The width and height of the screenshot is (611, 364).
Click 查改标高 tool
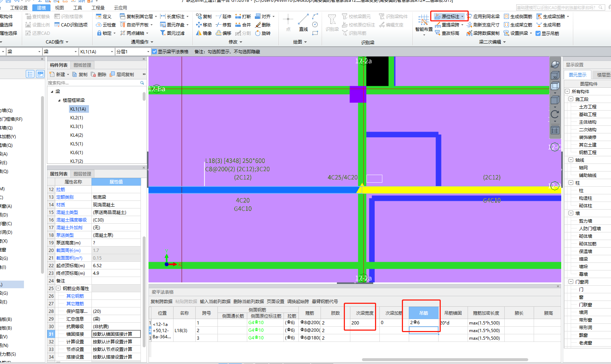[447, 33]
